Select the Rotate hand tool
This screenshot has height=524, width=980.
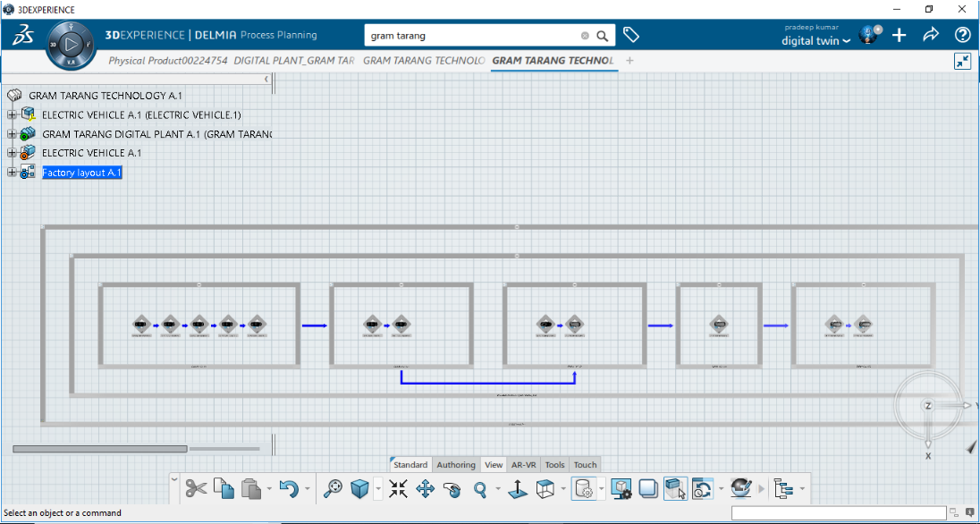click(452, 488)
